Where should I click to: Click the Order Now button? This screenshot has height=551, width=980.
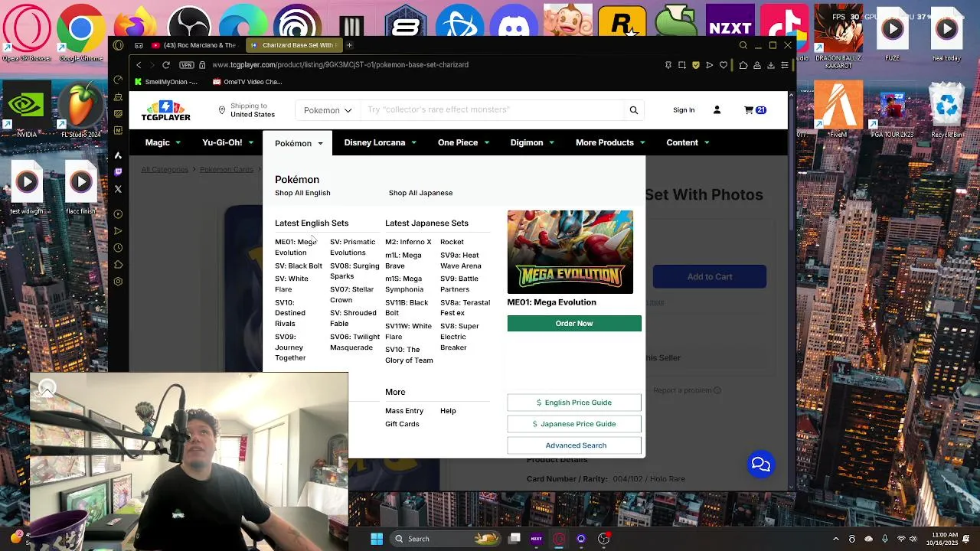point(574,324)
